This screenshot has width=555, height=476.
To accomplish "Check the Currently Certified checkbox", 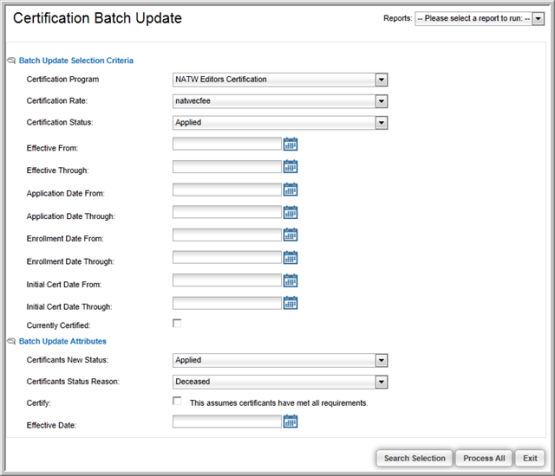I will [177, 323].
